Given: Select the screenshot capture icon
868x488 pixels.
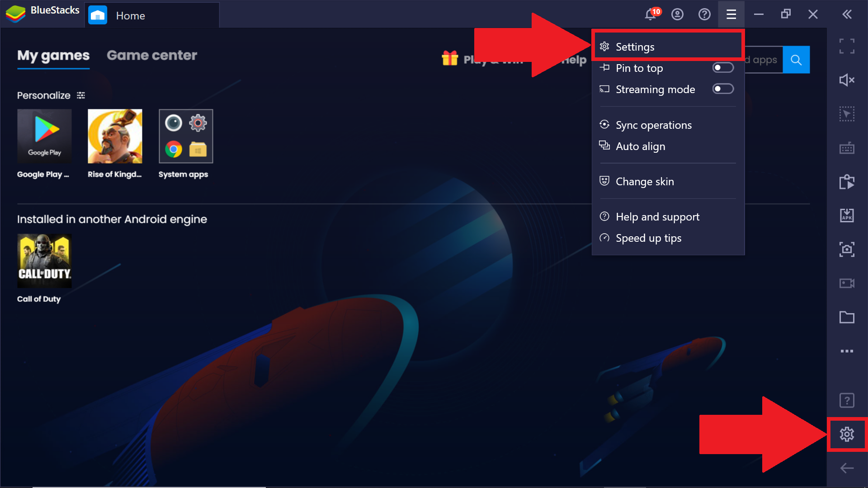Looking at the screenshot, I should click(x=847, y=249).
